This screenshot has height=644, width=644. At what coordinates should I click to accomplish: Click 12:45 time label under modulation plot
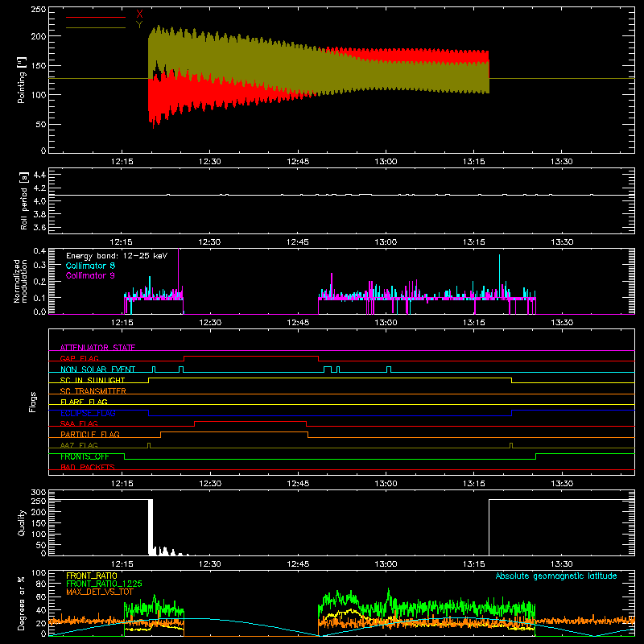coord(298,323)
